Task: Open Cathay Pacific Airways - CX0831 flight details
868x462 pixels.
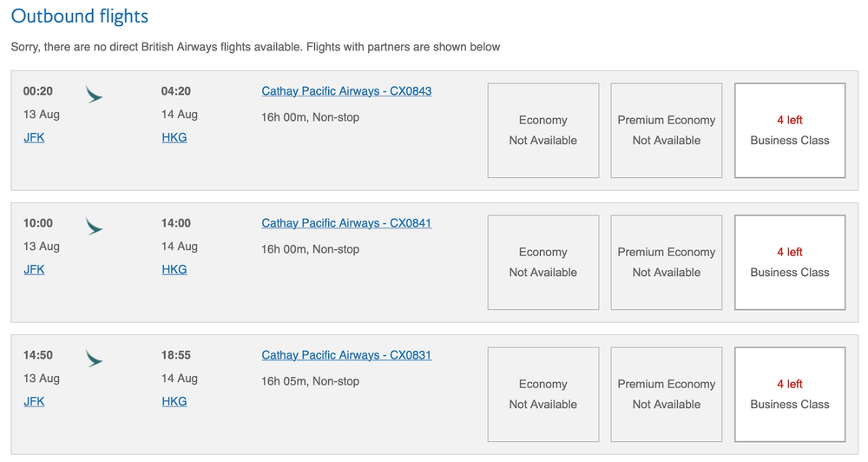Action: pyautogui.click(x=346, y=355)
